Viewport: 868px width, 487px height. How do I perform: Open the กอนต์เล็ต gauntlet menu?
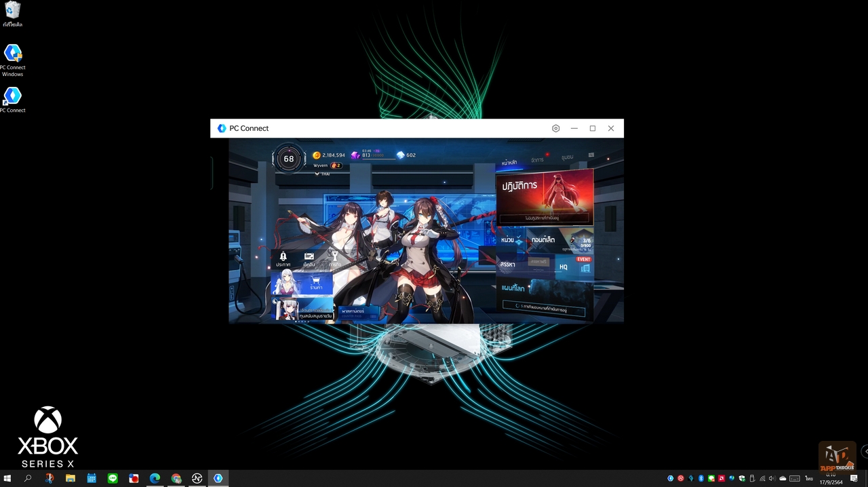(560, 241)
